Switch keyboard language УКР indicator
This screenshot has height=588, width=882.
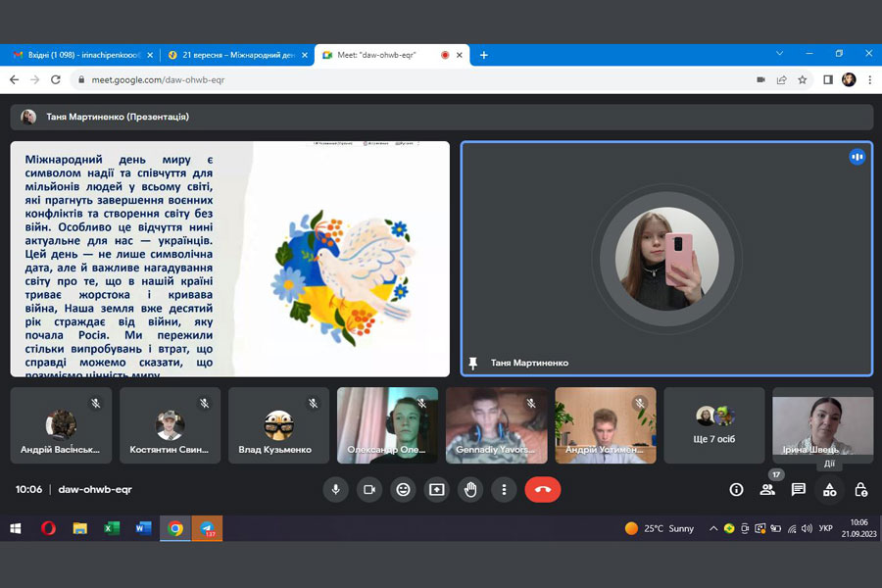(x=826, y=528)
